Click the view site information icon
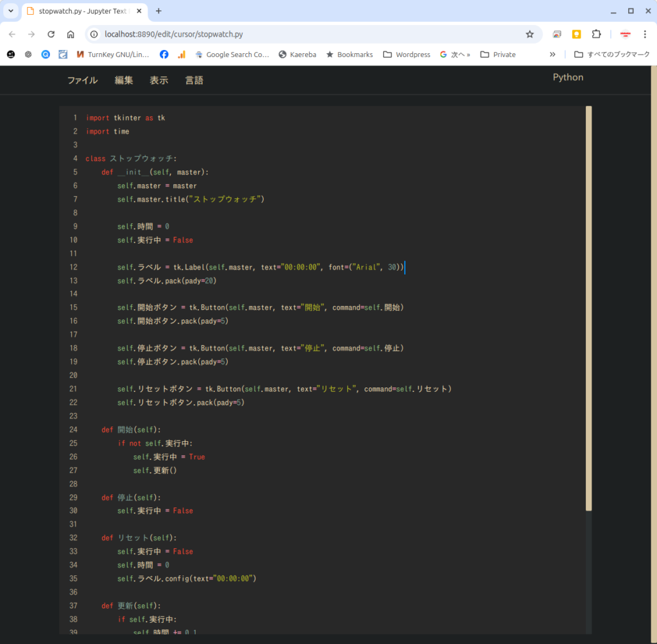This screenshot has height=644, width=657. [x=94, y=35]
